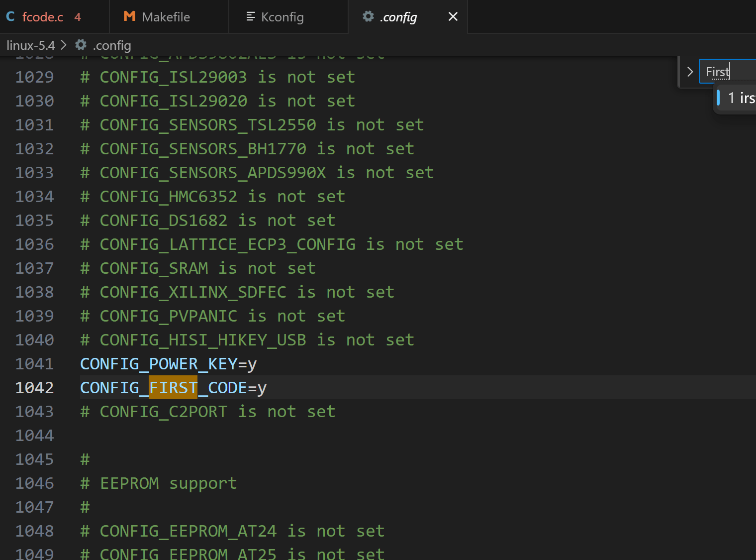The width and height of the screenshot is (756, 560).
Task: Click the C language icon on fcode.c tab
Action: pyautogui.click(x=10, y=17)
